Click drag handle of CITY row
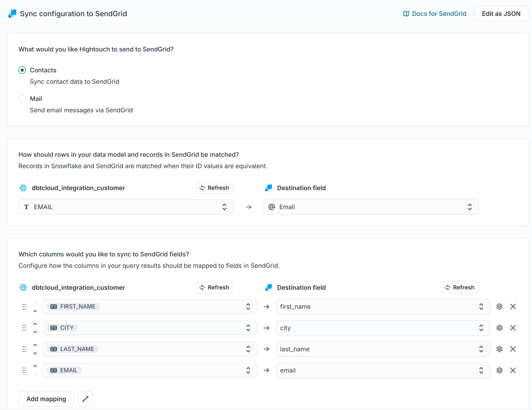Screen dimensions: 532x410 pos(24,328)
